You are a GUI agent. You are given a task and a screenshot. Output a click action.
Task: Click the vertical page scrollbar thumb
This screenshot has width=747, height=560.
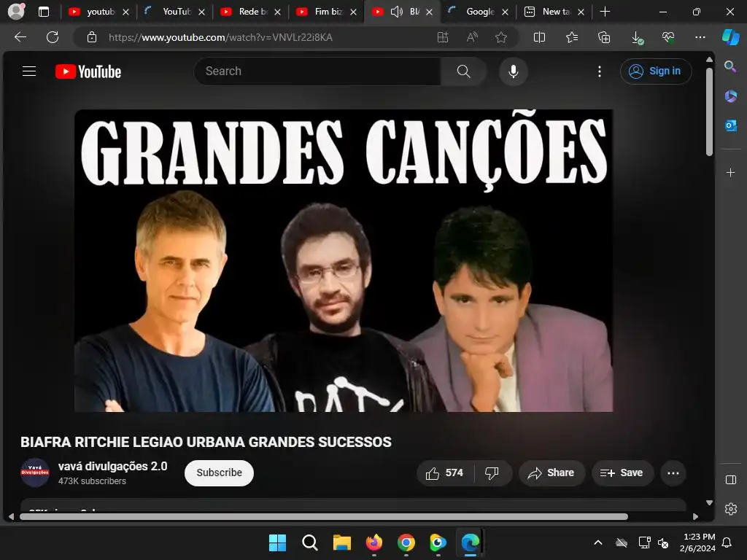click(x=709, y=112)
